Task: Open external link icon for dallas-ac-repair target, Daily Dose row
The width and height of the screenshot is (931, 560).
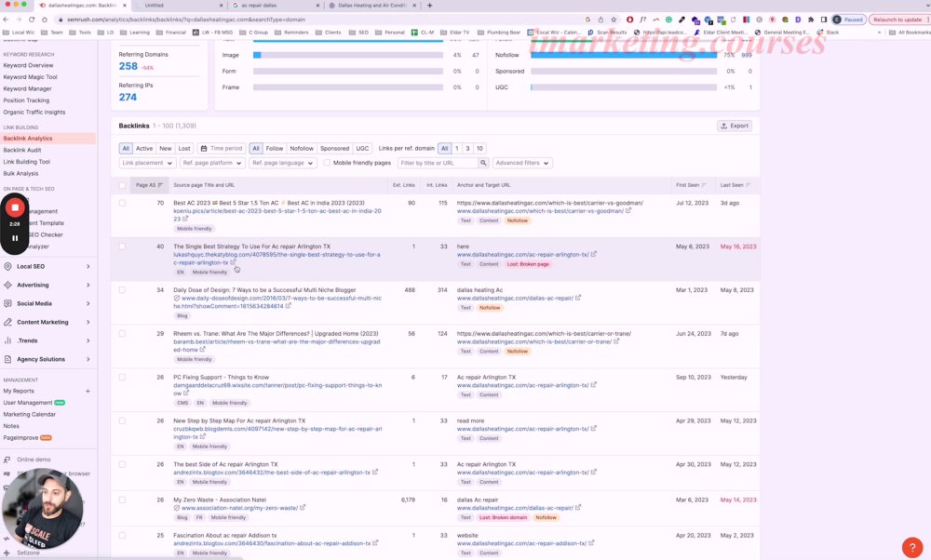Action: (578, 298)
